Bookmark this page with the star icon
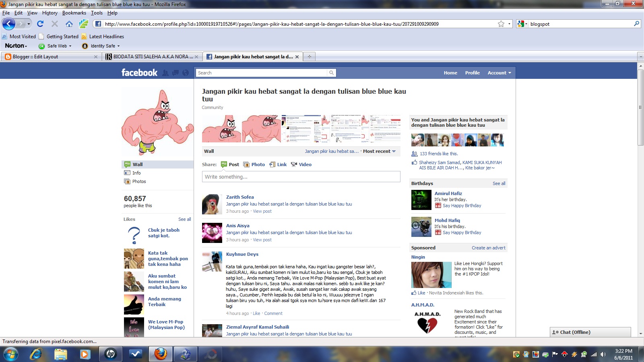 (501, 24)
